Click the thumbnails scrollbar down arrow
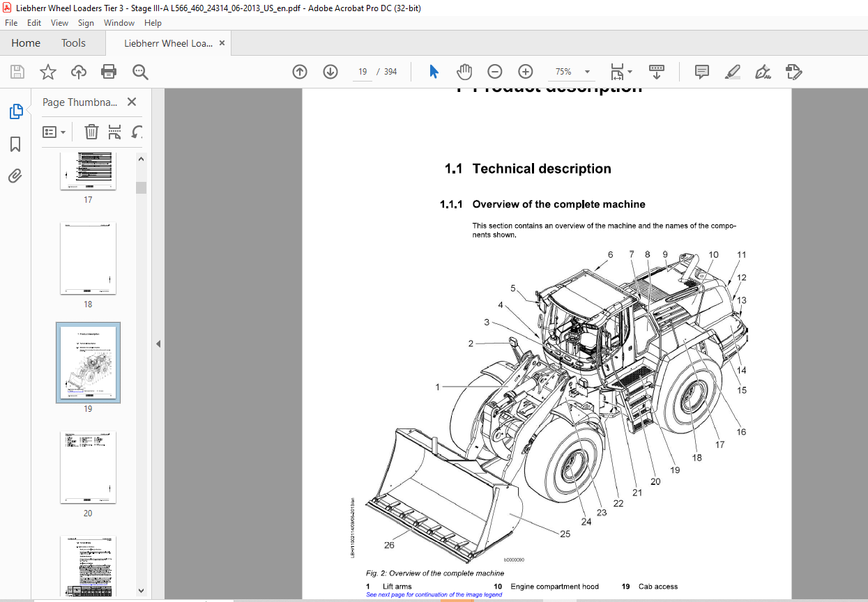 coord(142,590)
